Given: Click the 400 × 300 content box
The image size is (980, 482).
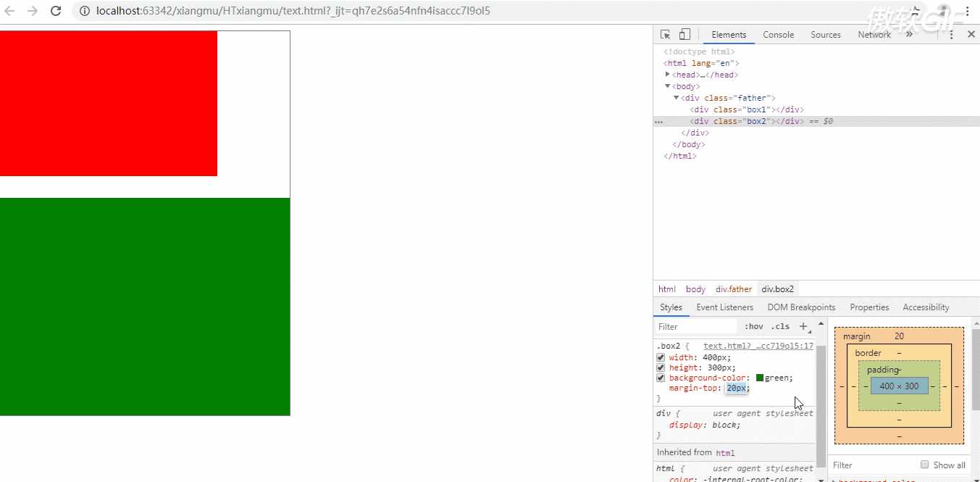Looking at the screenshot, I should (x=899, y=386).
